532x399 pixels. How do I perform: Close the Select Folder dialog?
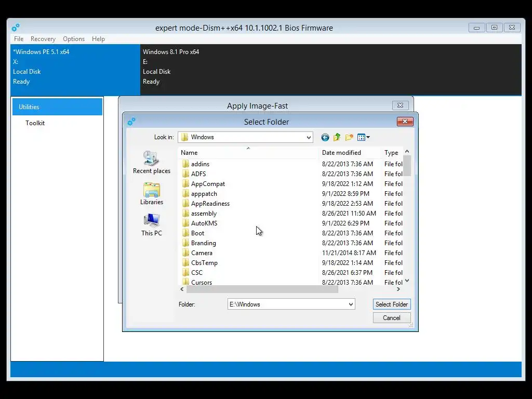(405, 122)
